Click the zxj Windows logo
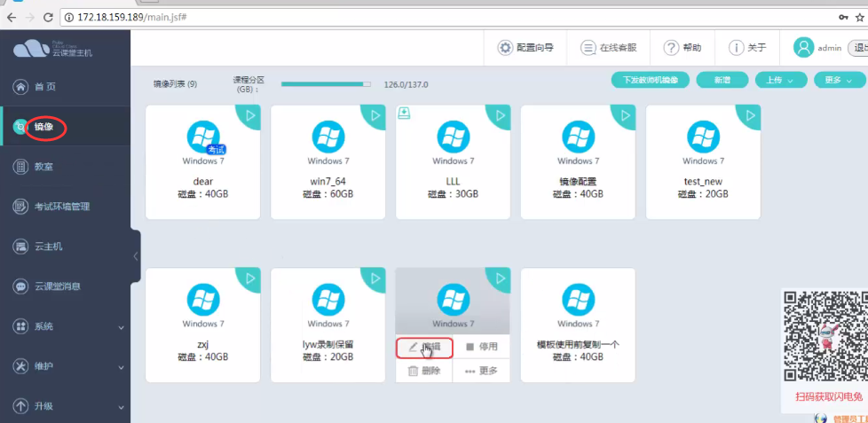The height and width of the screenshot is (423, 868). 203,300
